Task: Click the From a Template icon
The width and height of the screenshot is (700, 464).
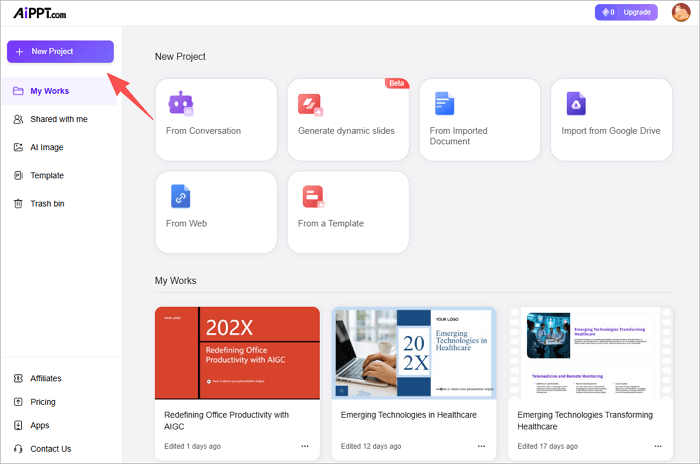Action: (x=313, y=196)
